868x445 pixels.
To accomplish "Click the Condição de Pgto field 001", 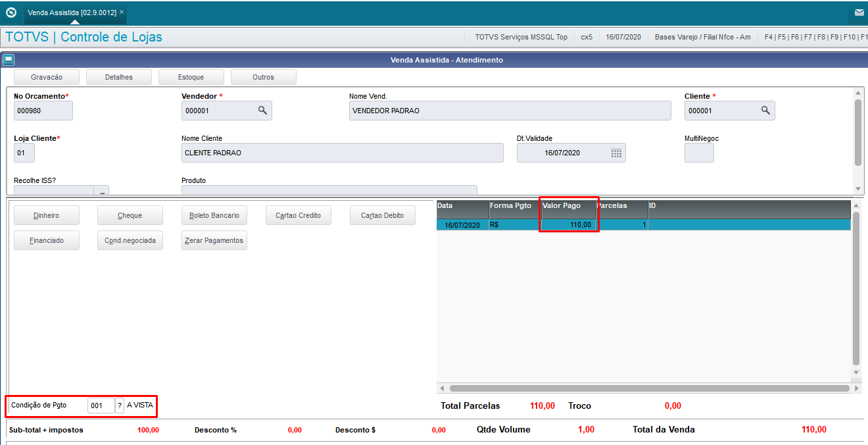I will [x=101, y=406].
